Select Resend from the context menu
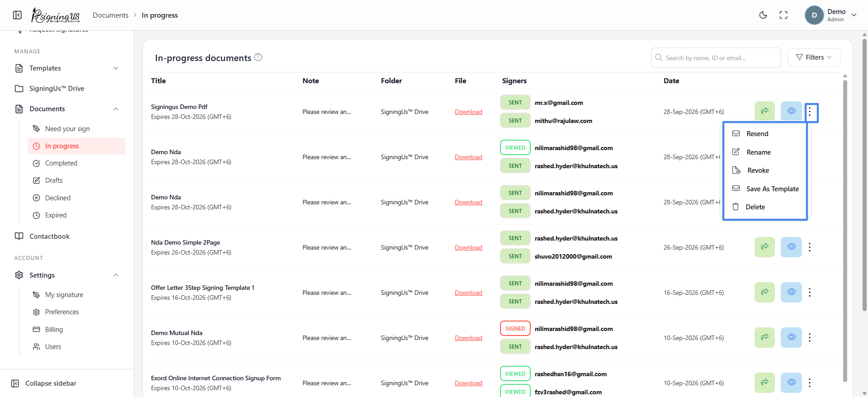The image size is (868, 397). (x=765, y=134)
